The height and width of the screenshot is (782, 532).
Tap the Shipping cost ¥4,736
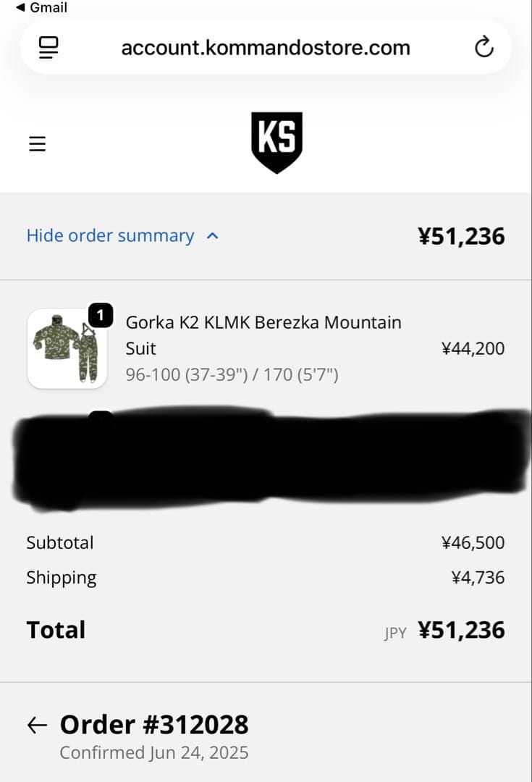(x=478, y=578)
